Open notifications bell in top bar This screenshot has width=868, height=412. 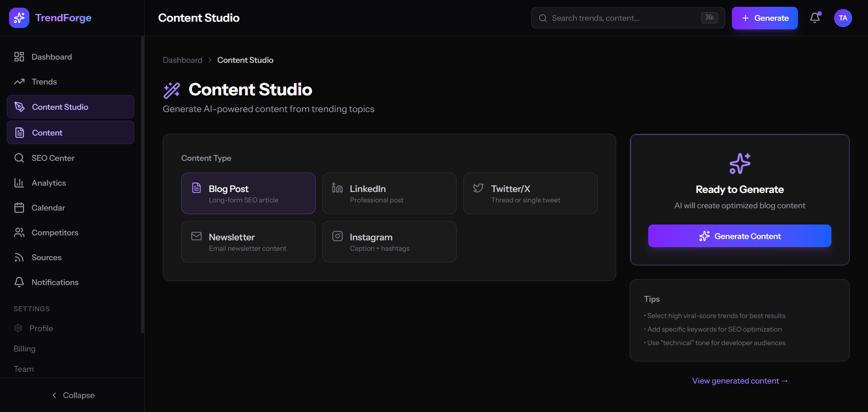coord(815,18)
